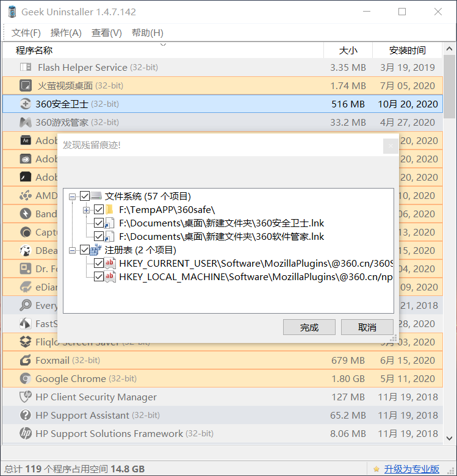The height and width of the screenshot is (476, 457).
Task: Click the 完成 button
Action: tap(309, 327)
